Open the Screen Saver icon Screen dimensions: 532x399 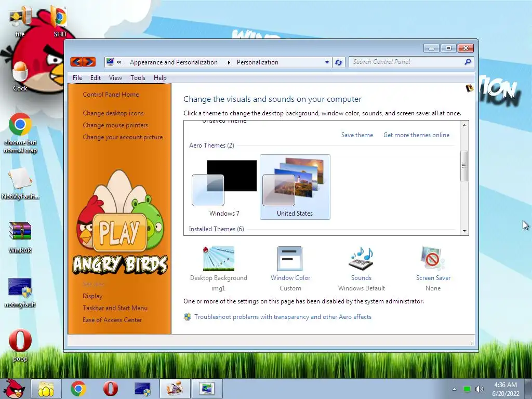tap(433, 259)
